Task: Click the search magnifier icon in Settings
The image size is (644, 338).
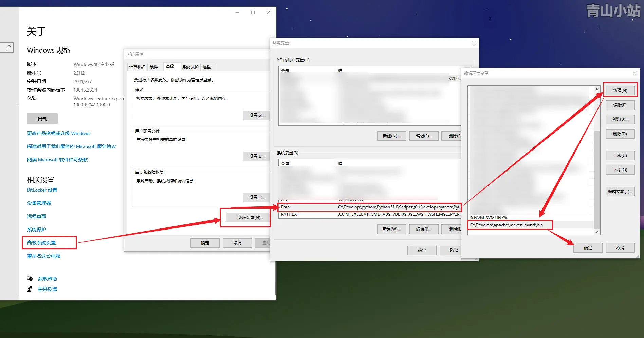Action: click(8, 47)
